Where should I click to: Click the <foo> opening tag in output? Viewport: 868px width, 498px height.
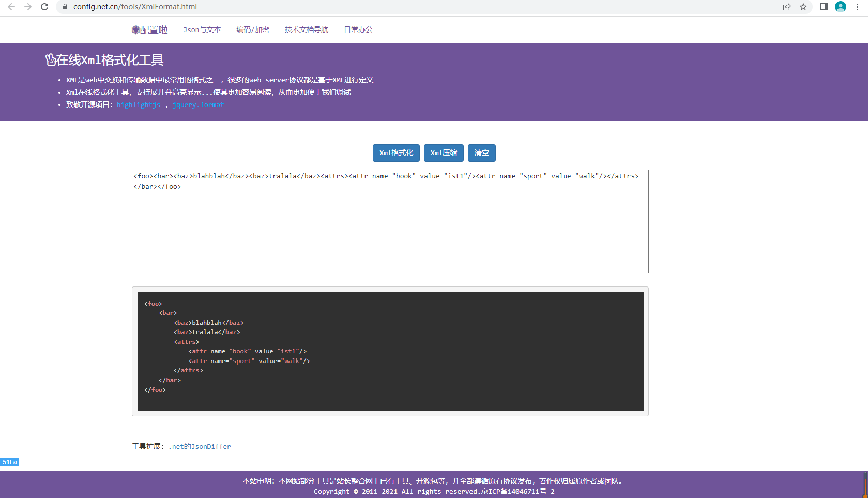point(153,304)
